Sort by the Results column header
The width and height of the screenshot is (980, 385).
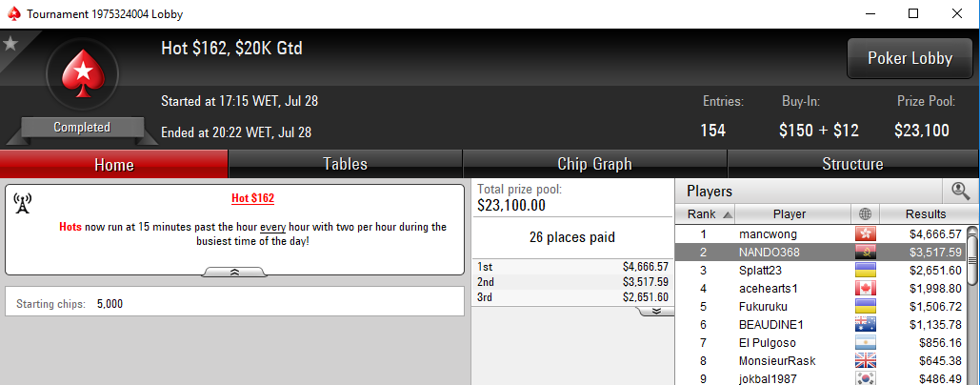[925, 213]
